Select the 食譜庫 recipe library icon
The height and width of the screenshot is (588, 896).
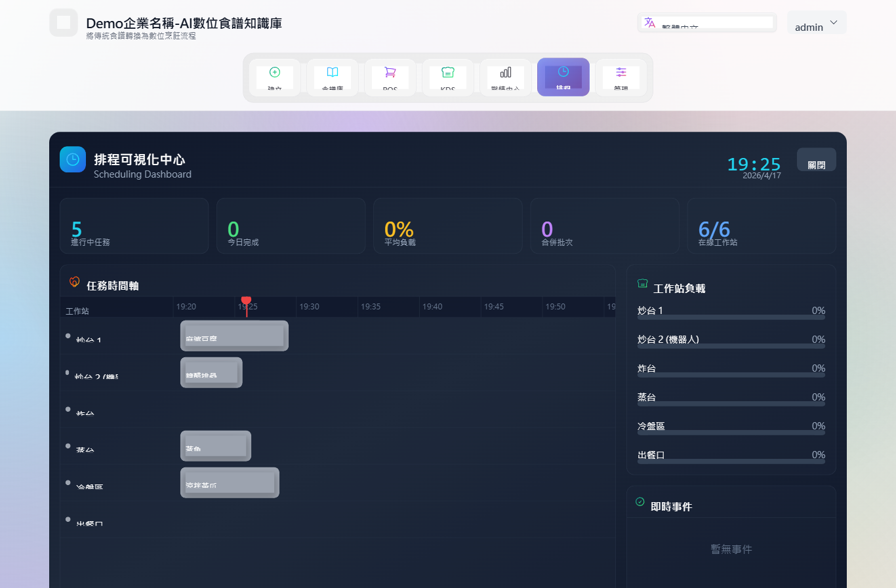coord(333,72)
